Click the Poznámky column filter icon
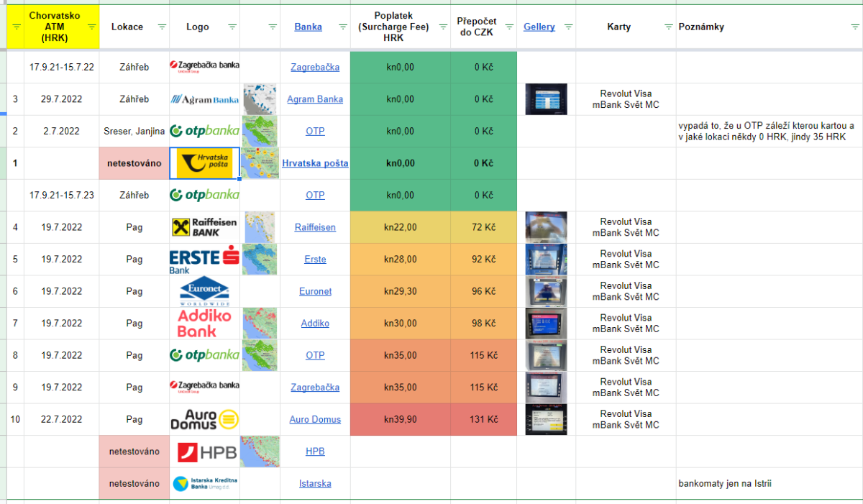Screen dimensions: 863x504 (x=854, y=27)
